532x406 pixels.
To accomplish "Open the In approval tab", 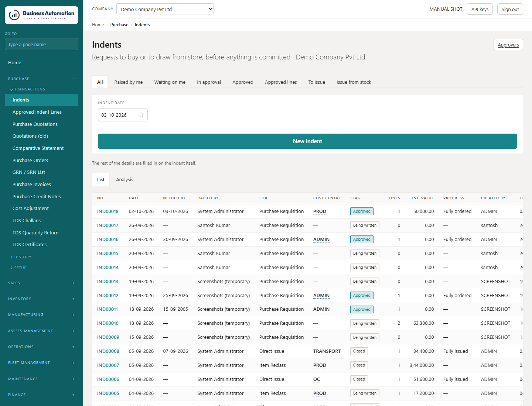I will (x=209, y=82).
